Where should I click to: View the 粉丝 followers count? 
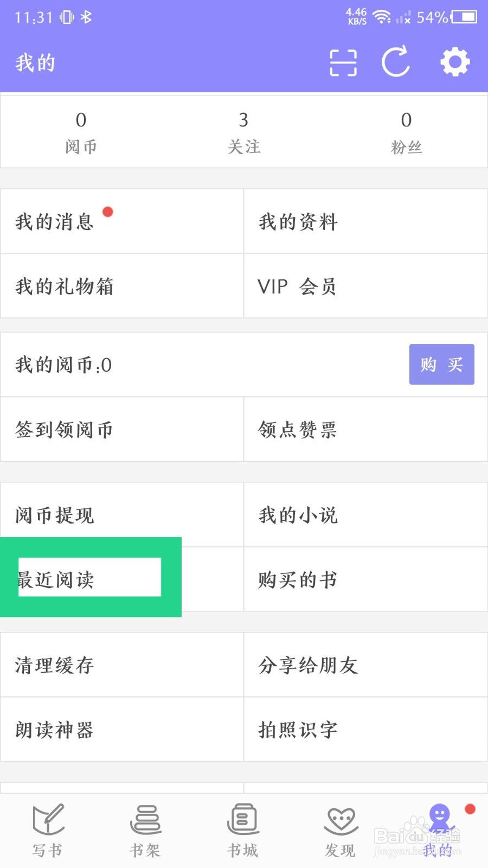click(x=407, y=132)
